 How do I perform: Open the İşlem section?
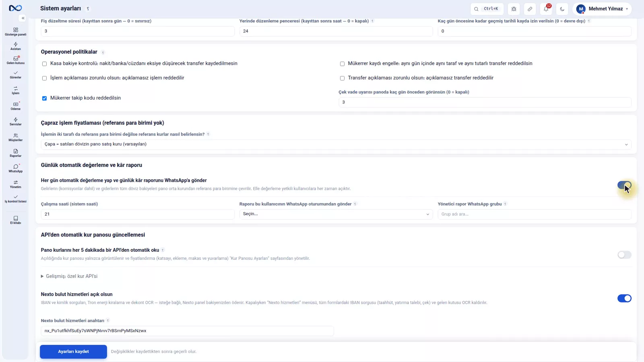(15, 90)
